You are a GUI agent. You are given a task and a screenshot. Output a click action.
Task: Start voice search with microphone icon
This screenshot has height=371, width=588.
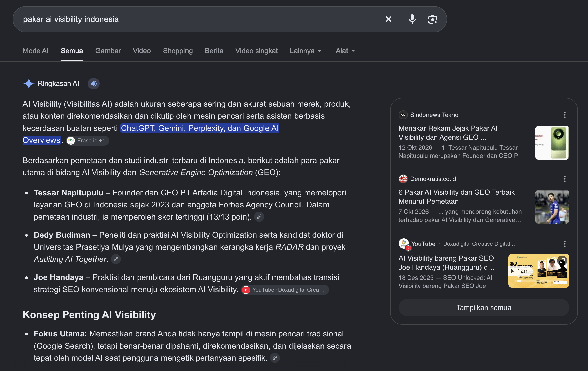(x=412, y=19)
